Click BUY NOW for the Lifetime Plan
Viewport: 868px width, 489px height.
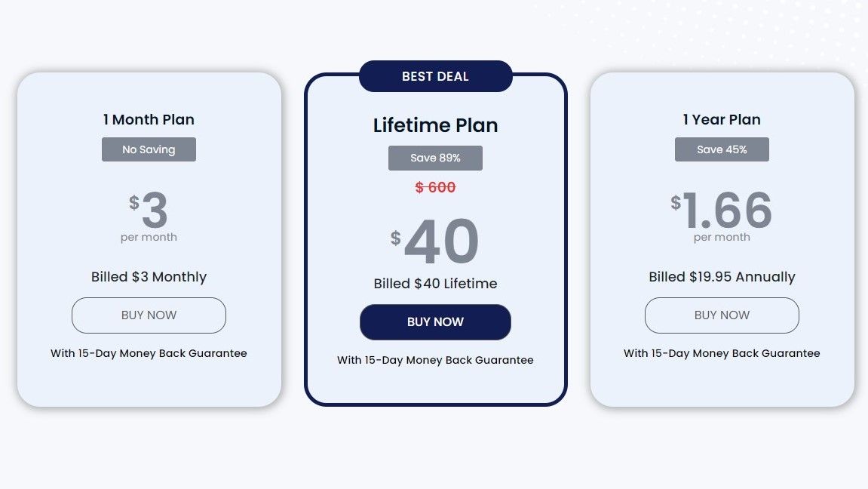pos(435,321)
